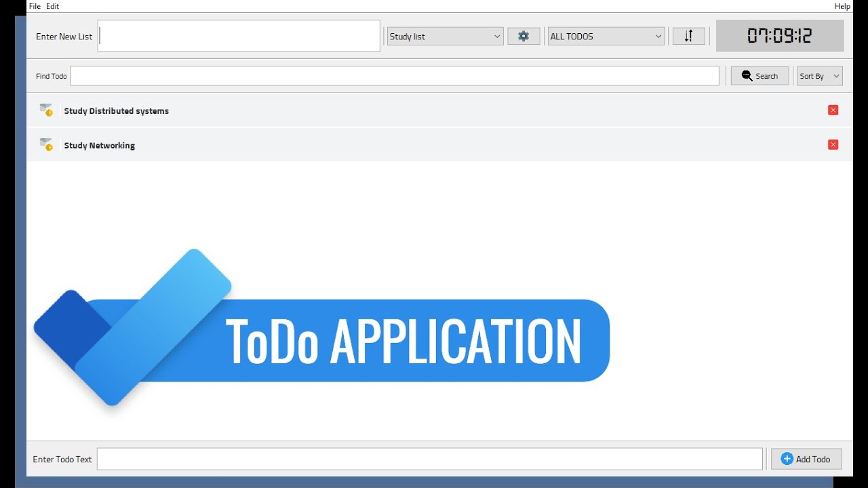Viewport: 868px width, 488px height.
Task: Focus the Enter Todo Text field
Action: coord(430,459)
